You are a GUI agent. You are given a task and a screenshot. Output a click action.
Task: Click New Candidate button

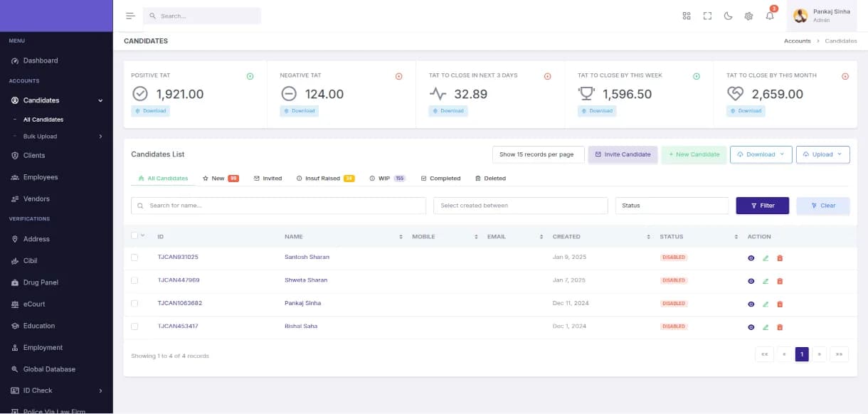click(694, 154)
